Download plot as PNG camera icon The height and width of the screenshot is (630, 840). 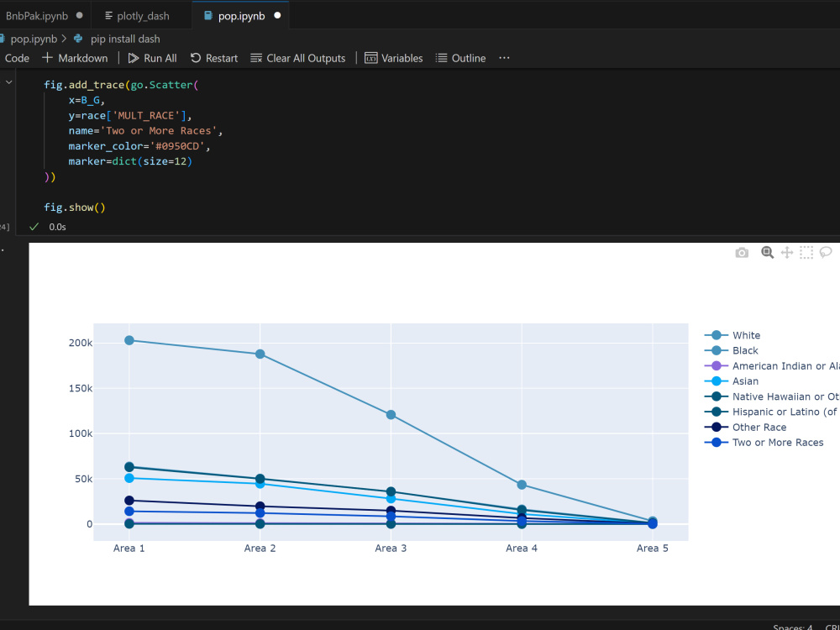742,252
